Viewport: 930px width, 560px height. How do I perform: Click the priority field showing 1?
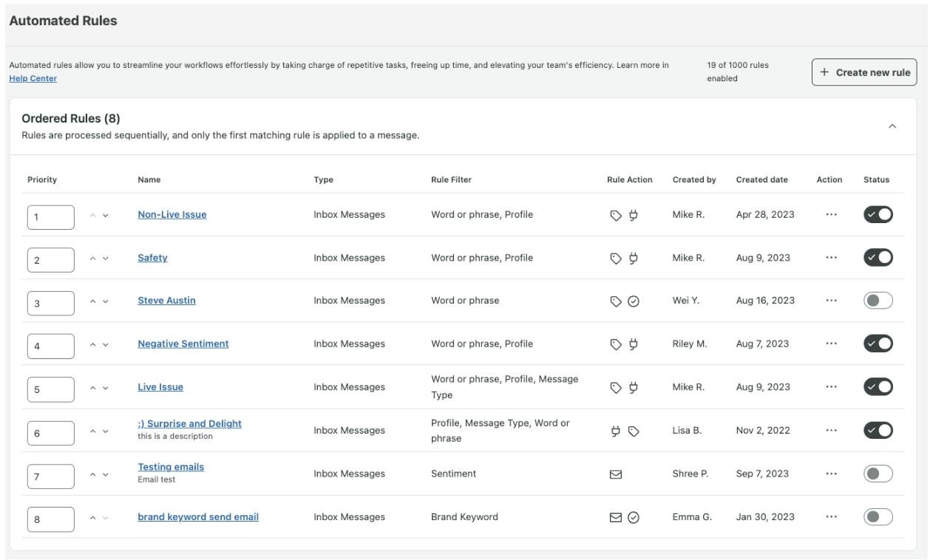tap(51, 217)
